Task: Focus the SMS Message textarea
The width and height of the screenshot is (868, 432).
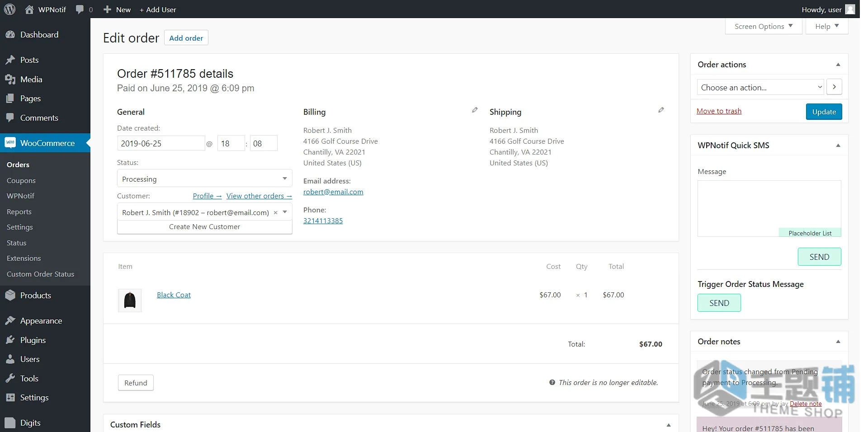Action: 769,208
